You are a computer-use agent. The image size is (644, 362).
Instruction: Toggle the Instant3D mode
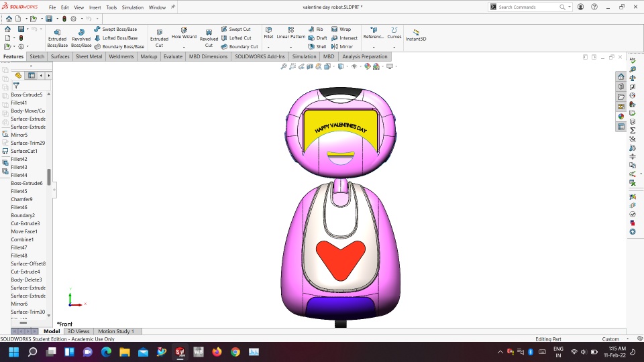coord(416,35)
